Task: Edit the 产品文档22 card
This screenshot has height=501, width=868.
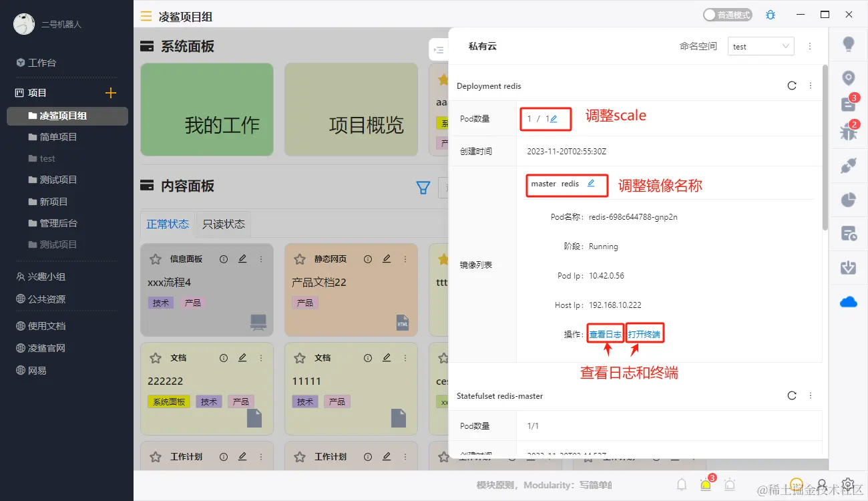Action: 387,259
